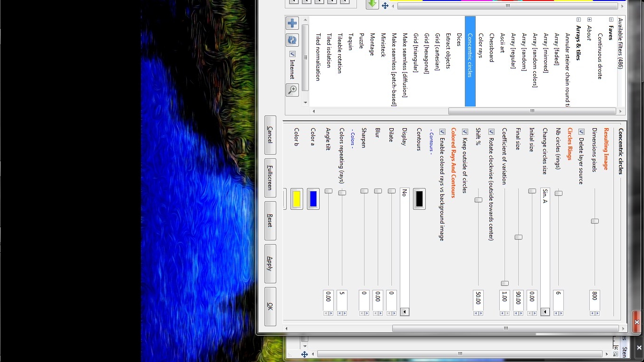
Task: Select the Chessboard filter
Action: [492, 47]
